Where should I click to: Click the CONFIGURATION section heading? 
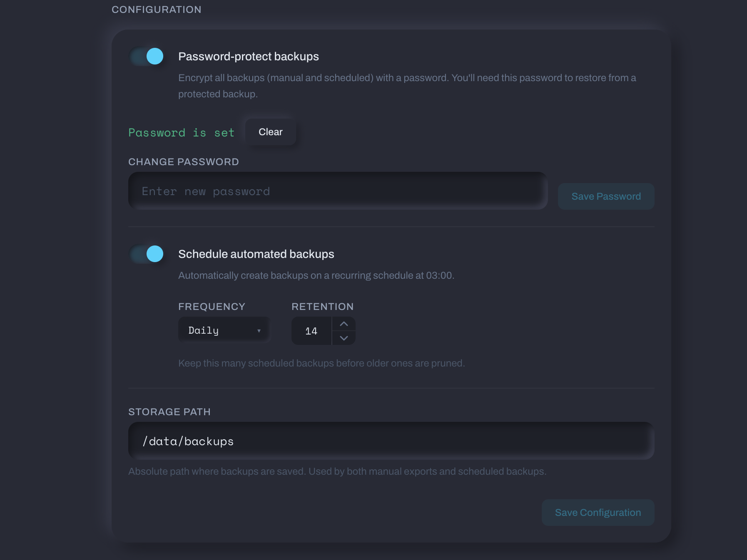point(156,9)
